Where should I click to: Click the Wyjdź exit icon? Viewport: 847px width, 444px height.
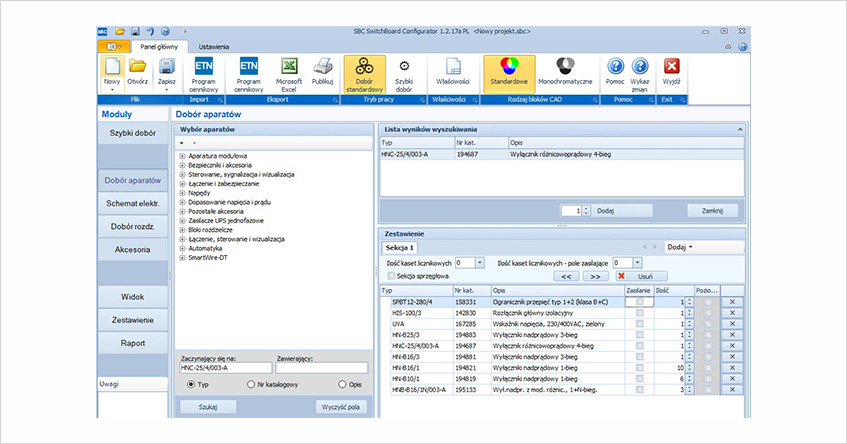point(671,73)
